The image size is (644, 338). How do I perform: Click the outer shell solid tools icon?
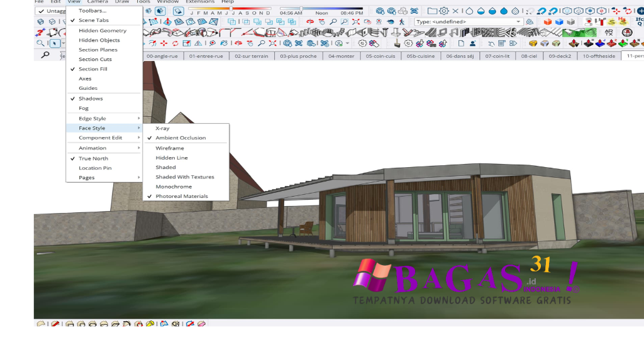[x=231, y=22]
